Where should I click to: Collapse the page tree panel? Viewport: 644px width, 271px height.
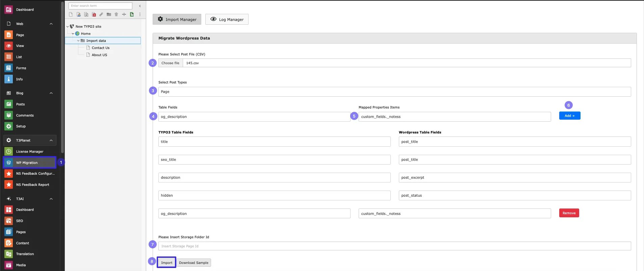pyautogui.click(x=140, y=6)
